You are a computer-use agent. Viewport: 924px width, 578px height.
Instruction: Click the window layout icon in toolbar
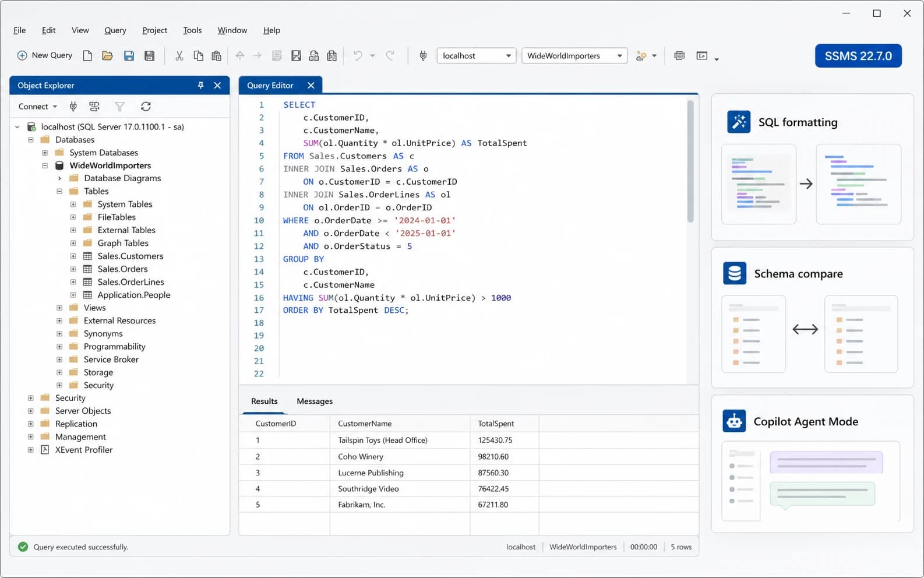pos(702,55)
